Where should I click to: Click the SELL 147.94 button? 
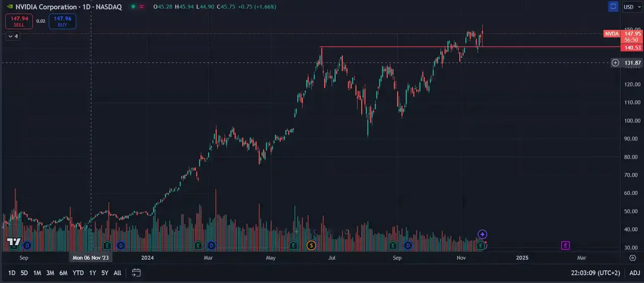[x=19, y=21]
